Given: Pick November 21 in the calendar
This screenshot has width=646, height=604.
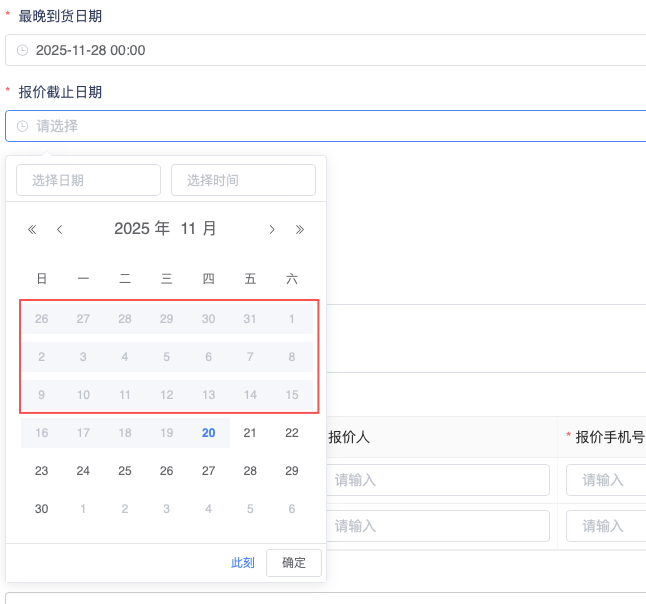Looking at the screenshot, I should pos(250,433).
